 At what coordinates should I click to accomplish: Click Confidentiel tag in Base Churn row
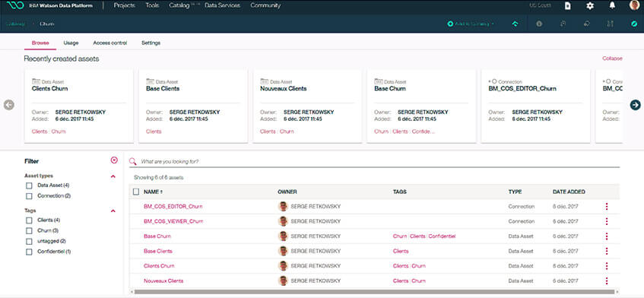click(x=442, y=236)
